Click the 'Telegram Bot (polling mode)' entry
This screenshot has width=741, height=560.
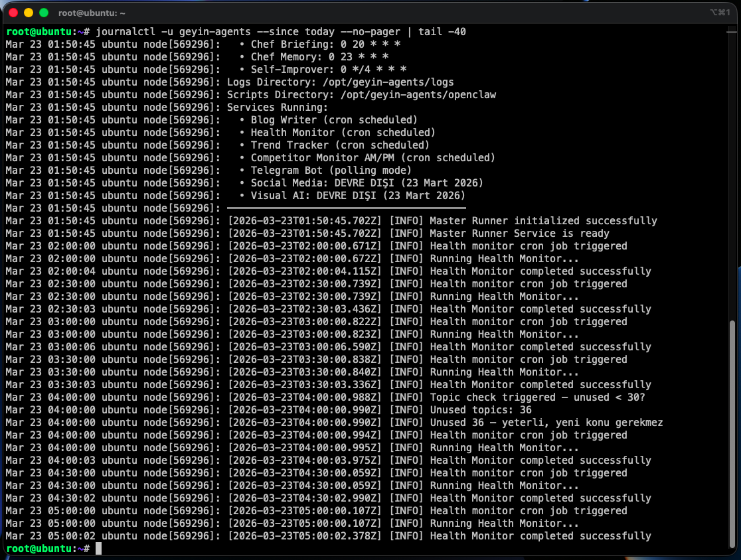click(x=331, y=170)
